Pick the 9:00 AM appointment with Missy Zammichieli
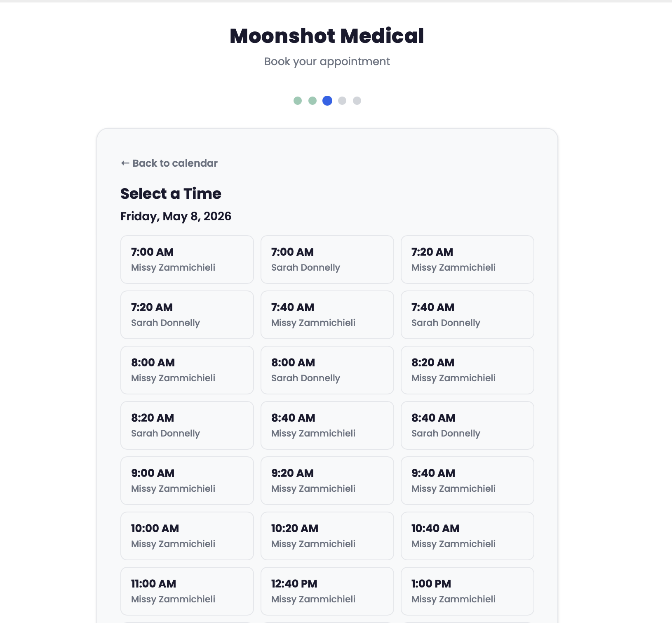Image resolution: width=672 pixels, height=623 pixels. pos(187,480)
